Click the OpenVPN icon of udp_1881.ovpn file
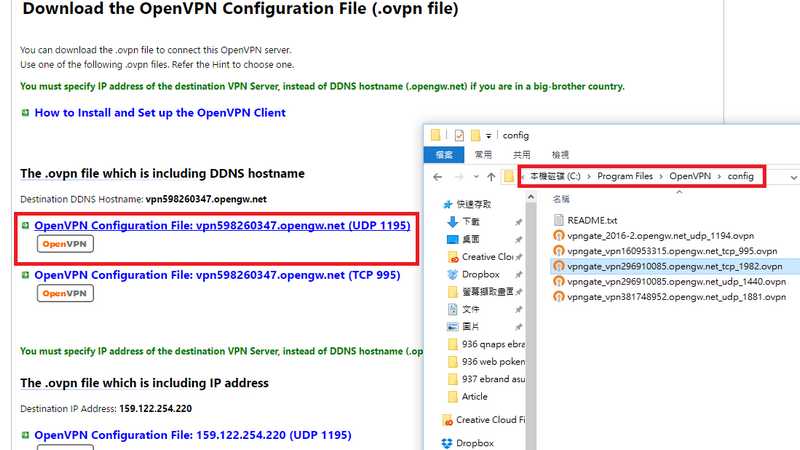 [x=559, y=297]
